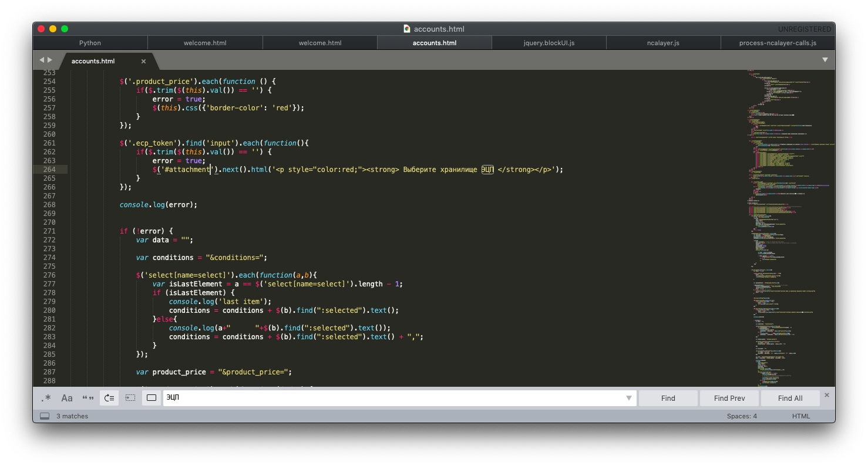Click line number 254 in gutter
The height and width of the screenshot is (466, 868).
click(x=49, y=82)
